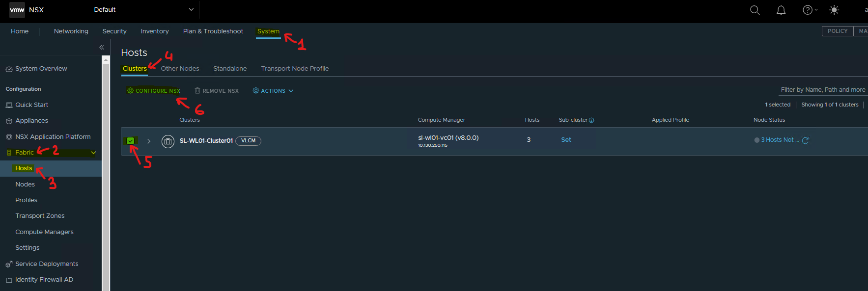Image resolution: width=868 pixels, height=291 pixels.
Task: Click the Configure NSX button label
Action: [158, 91]
